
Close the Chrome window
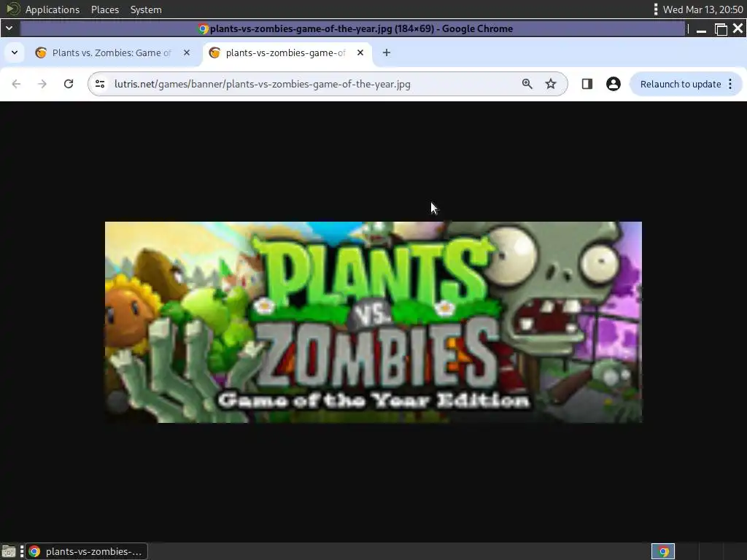(738, 28)
